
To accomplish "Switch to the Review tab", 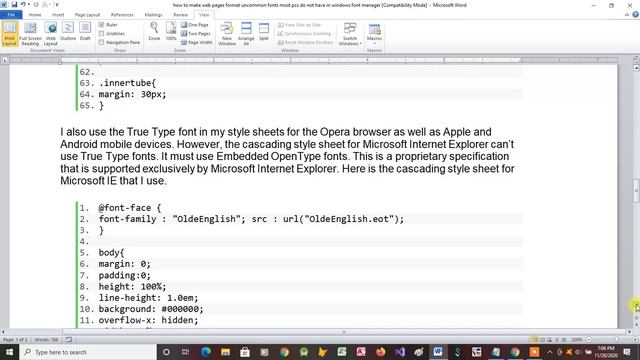I will (x=180, y=15).
